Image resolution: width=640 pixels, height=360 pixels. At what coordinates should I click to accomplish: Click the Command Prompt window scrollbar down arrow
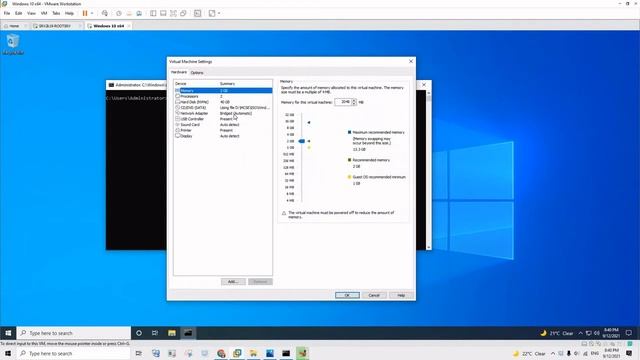[429, 247]
